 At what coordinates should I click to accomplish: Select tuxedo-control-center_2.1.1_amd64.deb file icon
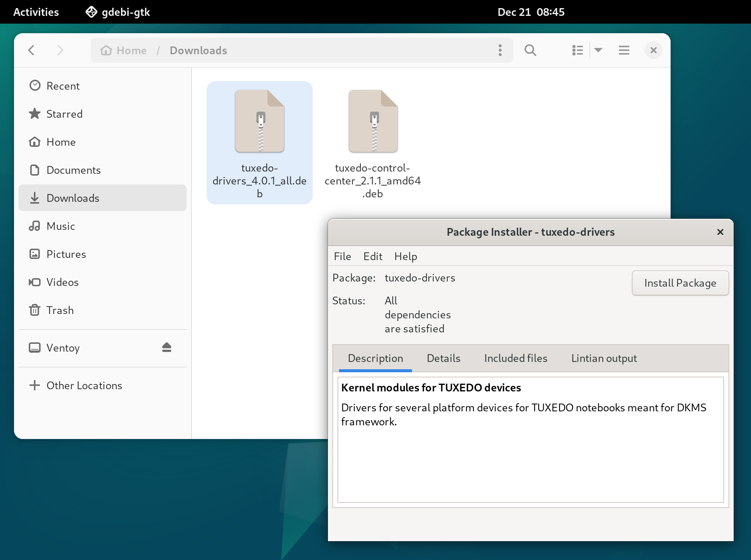point(373,121)
